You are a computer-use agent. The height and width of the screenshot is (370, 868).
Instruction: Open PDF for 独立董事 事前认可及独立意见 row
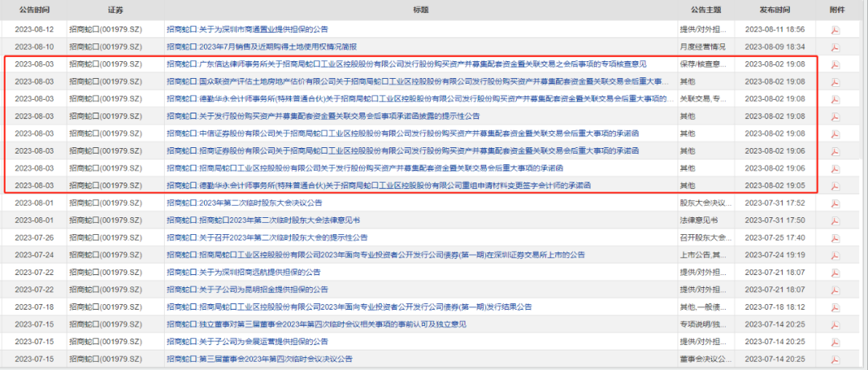[835, 324]
